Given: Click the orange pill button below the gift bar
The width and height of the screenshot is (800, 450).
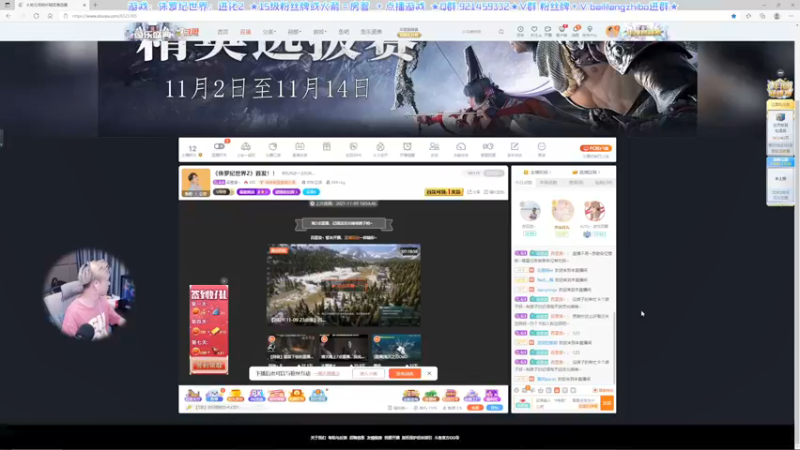Looking at the screenshot, I should tap(475, 408).
